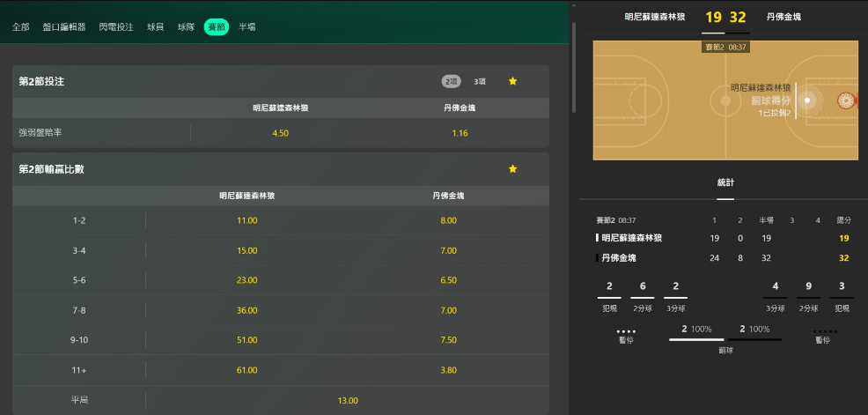Pick 7-8 margin odds 36.00
The height and width of the screenshot is (415, 868).
tap(246, 310)
